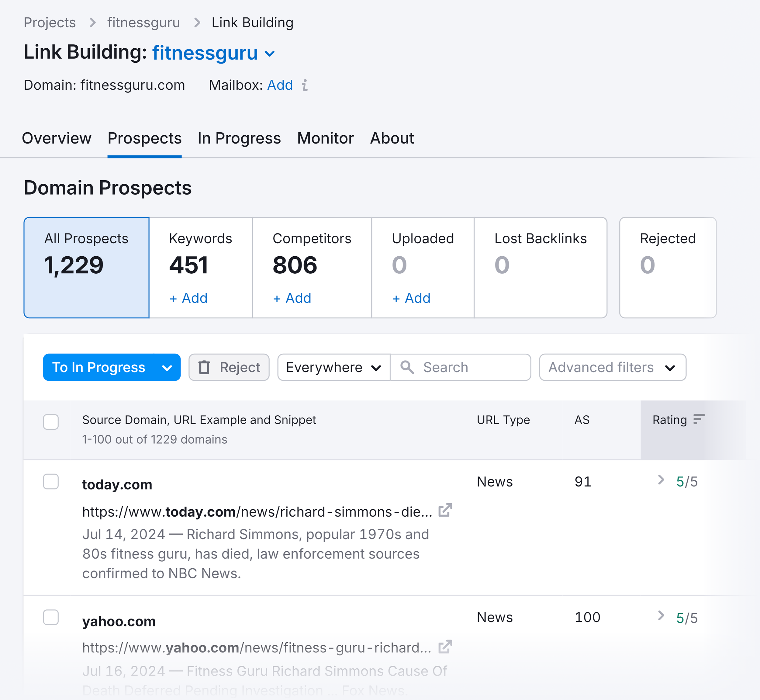Open the About tab
The image size is (760, 700).
(x=392, y=138)
